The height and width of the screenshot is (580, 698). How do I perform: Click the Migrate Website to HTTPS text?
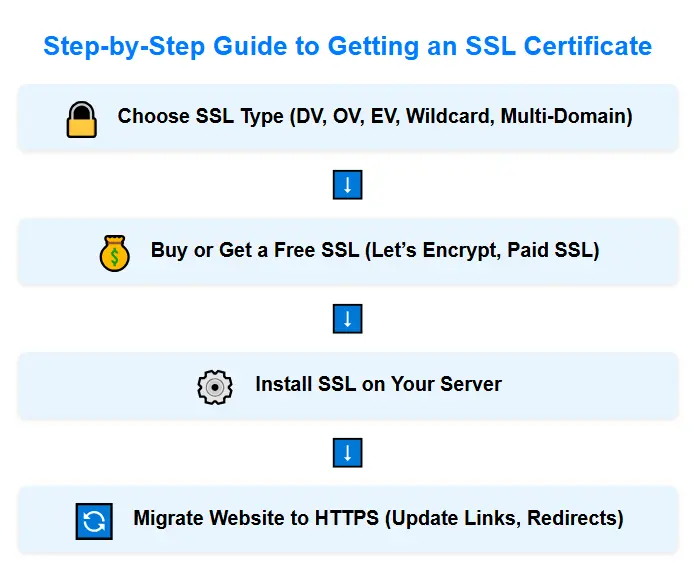[x=378, y=518]
